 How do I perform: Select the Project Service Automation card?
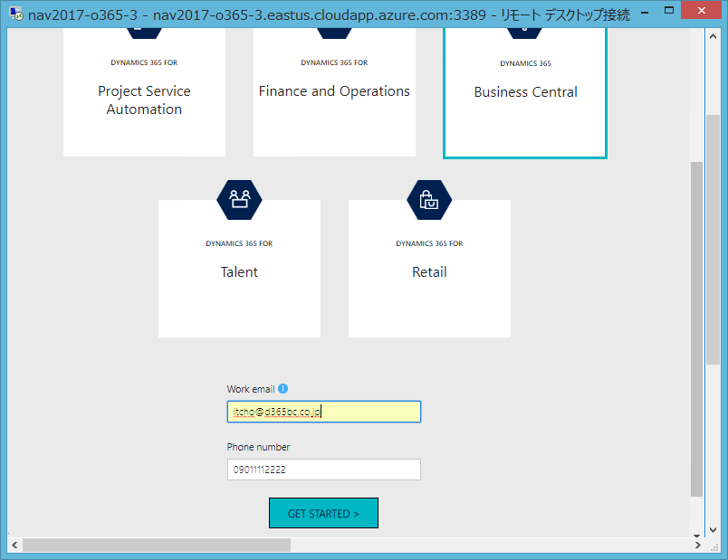coord(144,92)
